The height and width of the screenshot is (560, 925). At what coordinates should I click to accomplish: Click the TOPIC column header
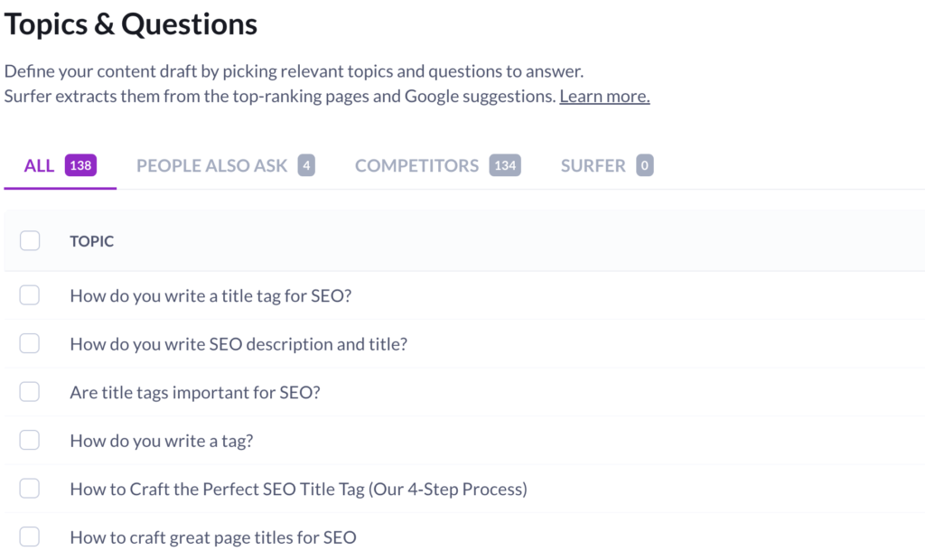(x=91, y=240)
